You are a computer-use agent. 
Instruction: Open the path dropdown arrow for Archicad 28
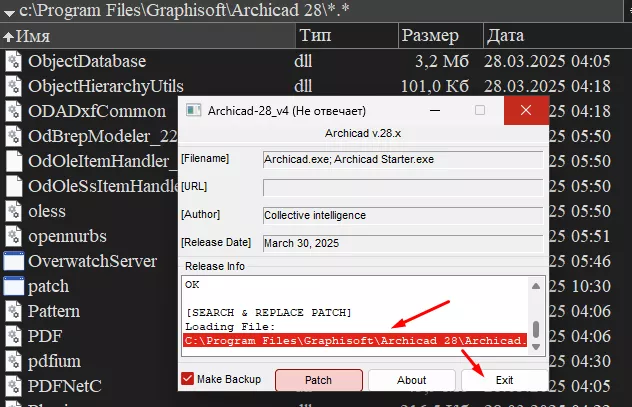[x=9, y=12]
